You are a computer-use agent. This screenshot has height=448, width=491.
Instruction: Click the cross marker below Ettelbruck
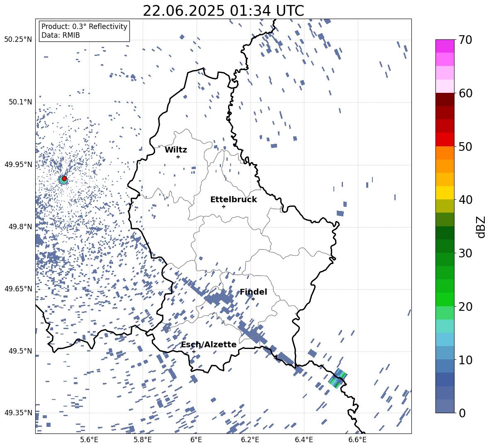coord(224,206)
